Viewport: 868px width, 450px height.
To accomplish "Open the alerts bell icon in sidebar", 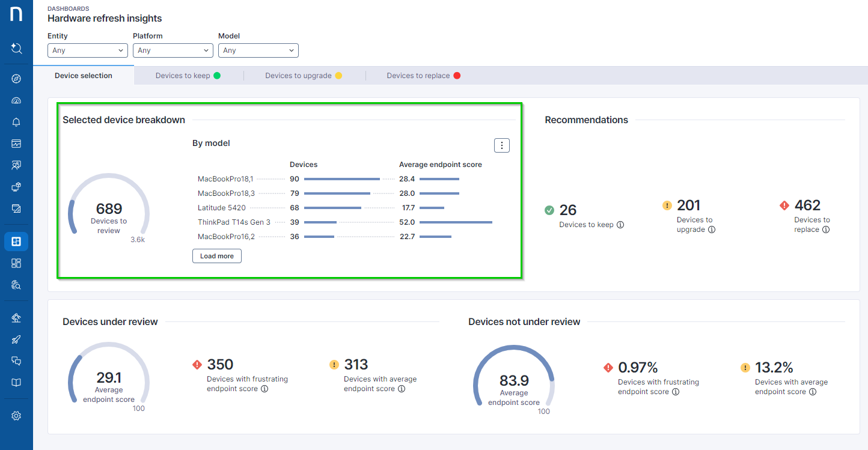I will [x=16, y=122].
